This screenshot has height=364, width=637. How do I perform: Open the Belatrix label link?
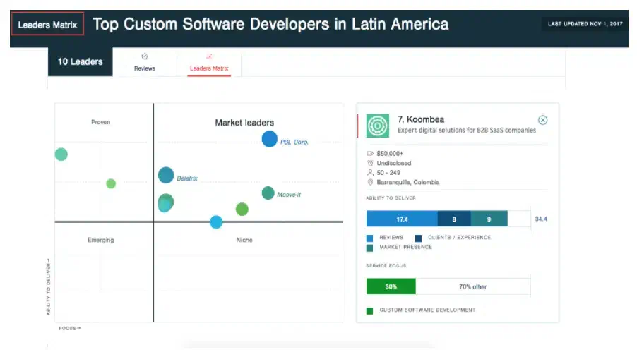pos(187,178)
